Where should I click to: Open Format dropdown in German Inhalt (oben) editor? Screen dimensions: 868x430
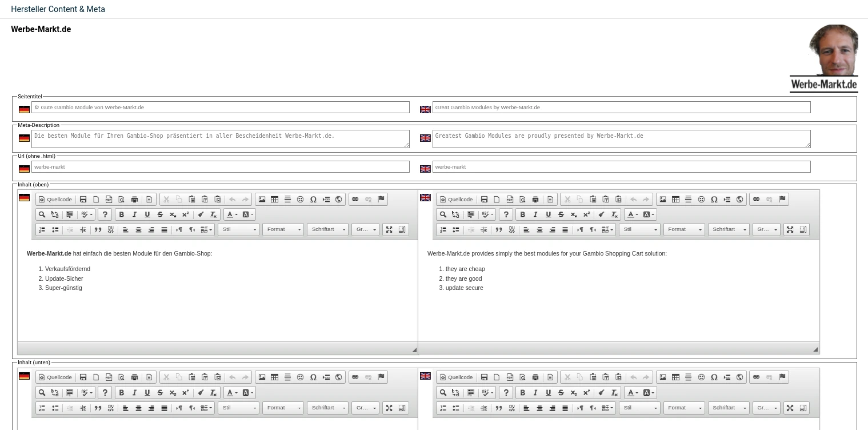point(283,230)
